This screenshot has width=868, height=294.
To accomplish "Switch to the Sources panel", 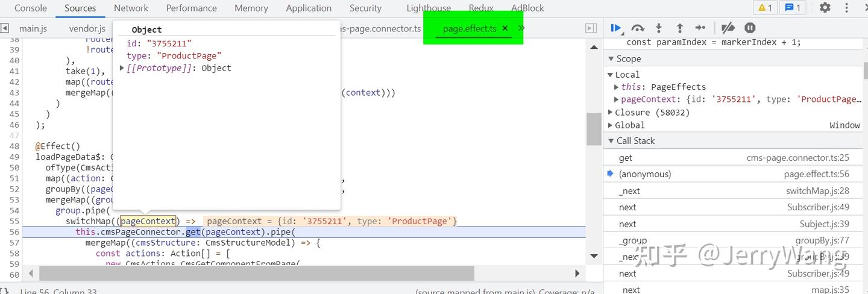I will coord(80,8).
